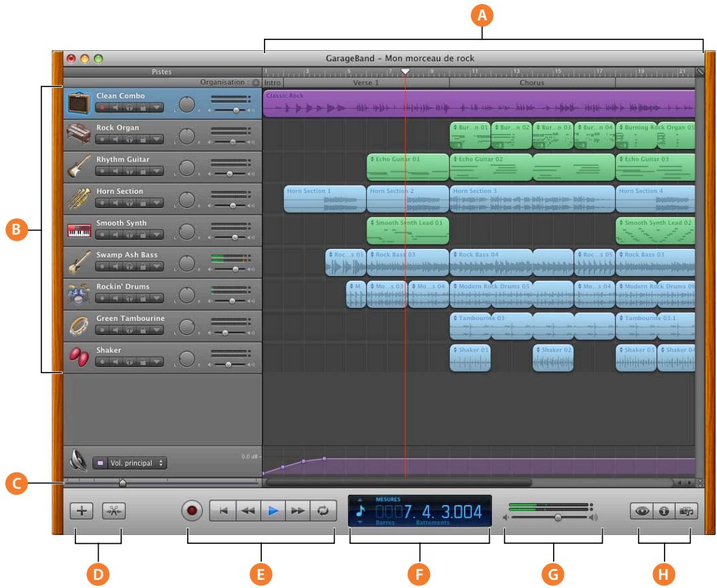Select the Horn Section 1 region
717x588 pixels.
(x=324, y=199)
